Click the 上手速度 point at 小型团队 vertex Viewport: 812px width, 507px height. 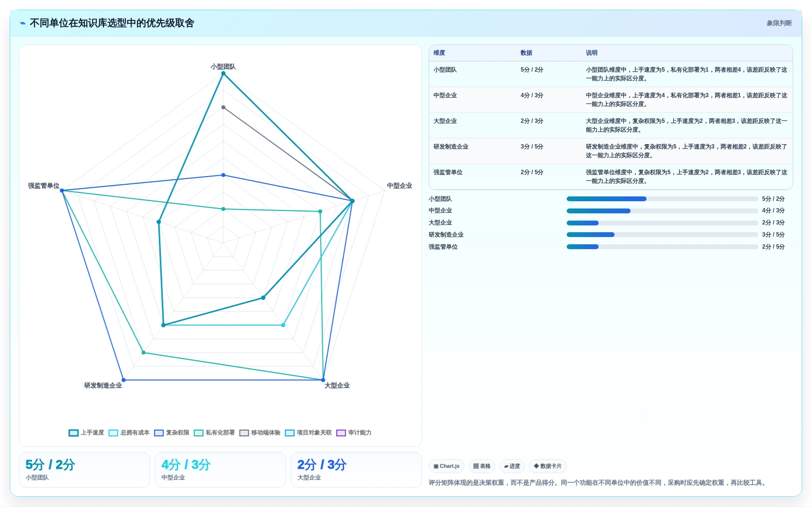tap(223, 74)
